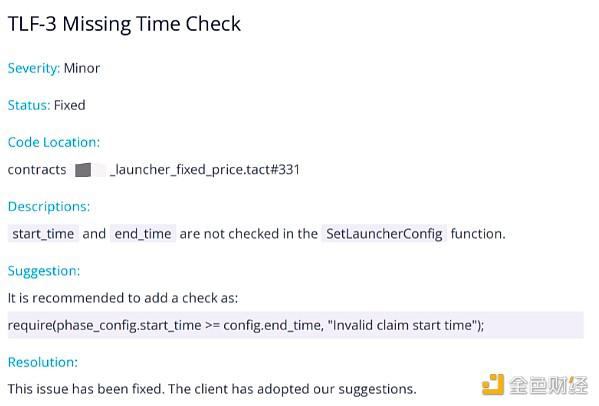
Task: Click the require phase_config.start_time code block
Action: (x=296, y=325)
